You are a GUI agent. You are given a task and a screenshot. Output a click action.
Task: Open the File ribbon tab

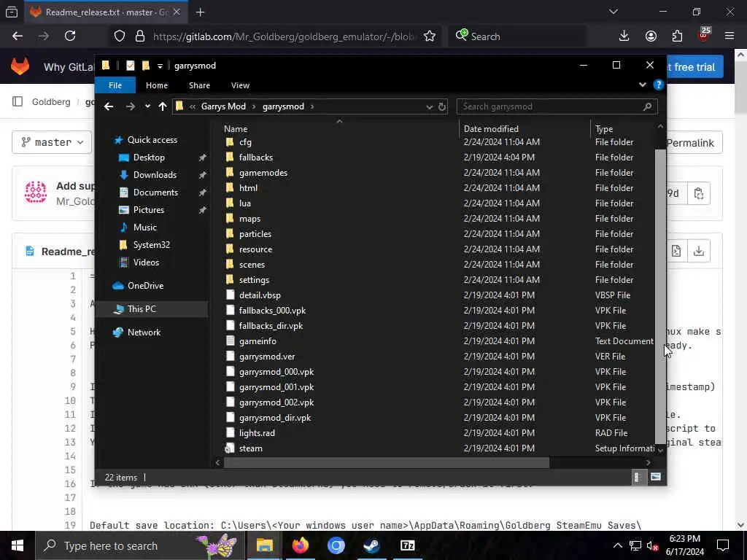click(x=115, y=85)
